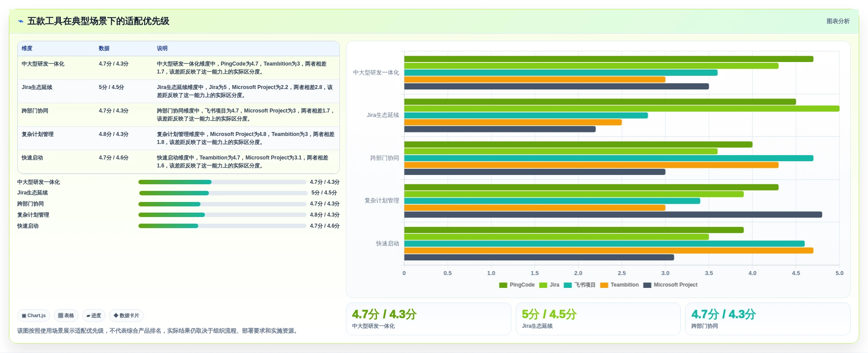Select the Chart.js tag chip

34,315
